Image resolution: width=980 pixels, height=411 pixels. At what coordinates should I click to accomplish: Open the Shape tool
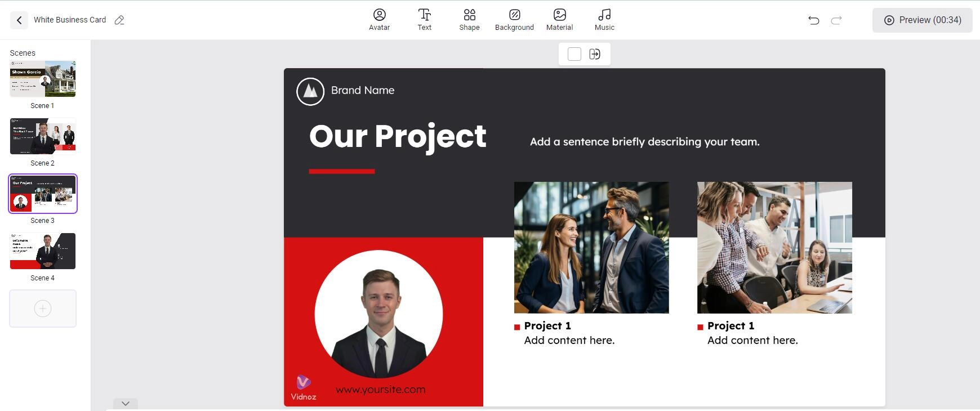pos(469,19)
